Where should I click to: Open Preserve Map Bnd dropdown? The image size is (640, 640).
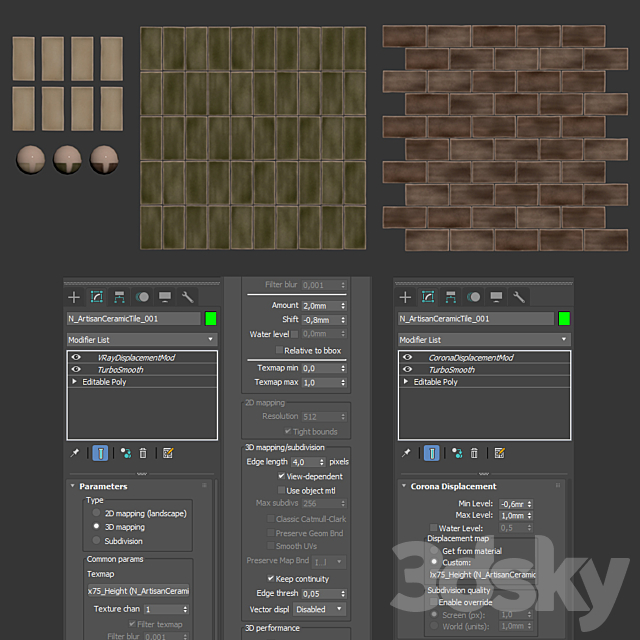[x=329, y=562]
